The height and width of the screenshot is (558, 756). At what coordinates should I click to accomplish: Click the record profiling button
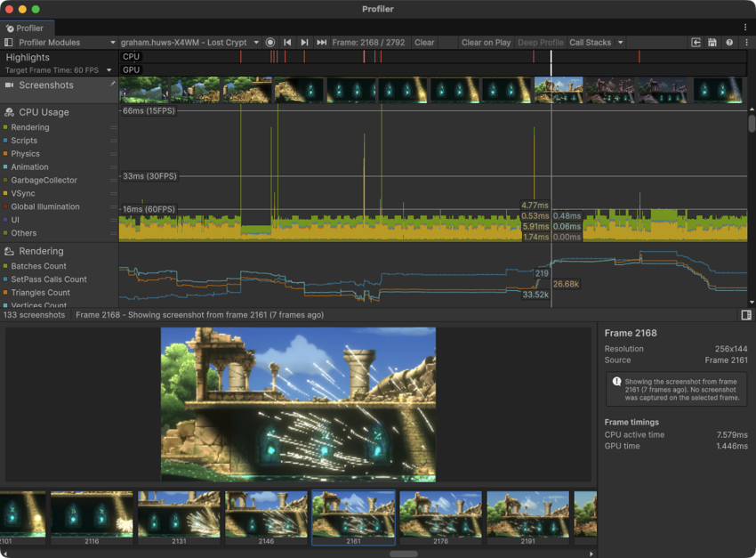point(270,43)
